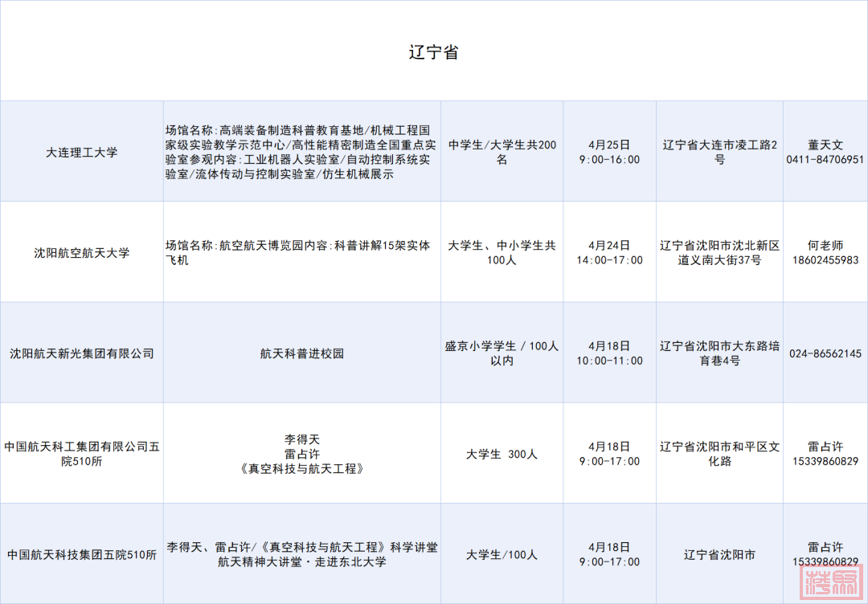Click the time cell in the 大学生 300人 row

pyautogui.click(x=609, y=454)
